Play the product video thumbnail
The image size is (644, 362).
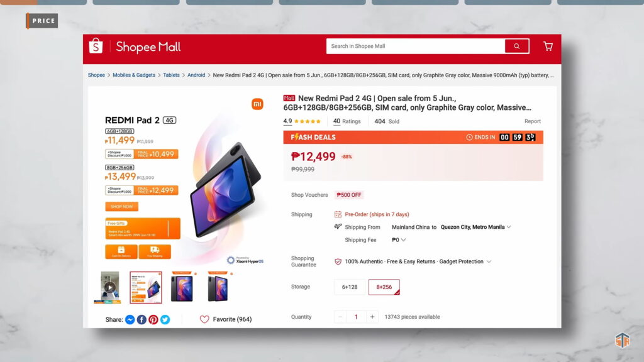tap(109, 287)
